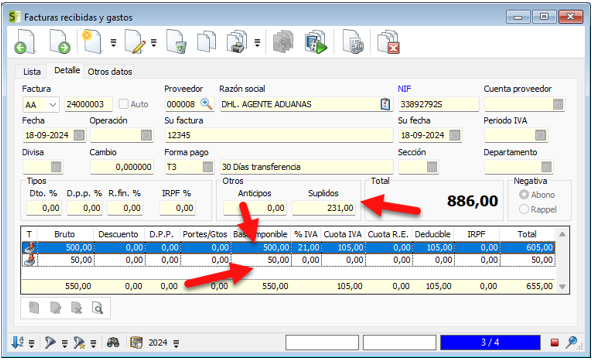Image resolution: width=592 pixels, height=360 pixels.
Task: Open the favorite filters dropdown arrow
Action: pyautogui.click(x=93, y=343)
